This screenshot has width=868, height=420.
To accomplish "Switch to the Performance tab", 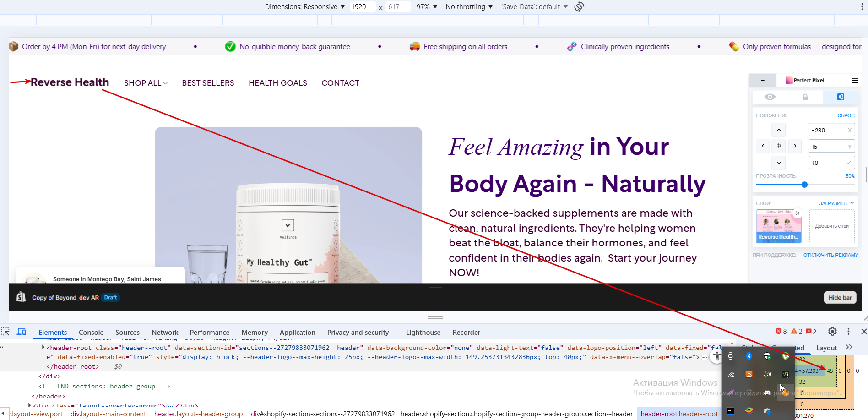I will click(210, 333).
